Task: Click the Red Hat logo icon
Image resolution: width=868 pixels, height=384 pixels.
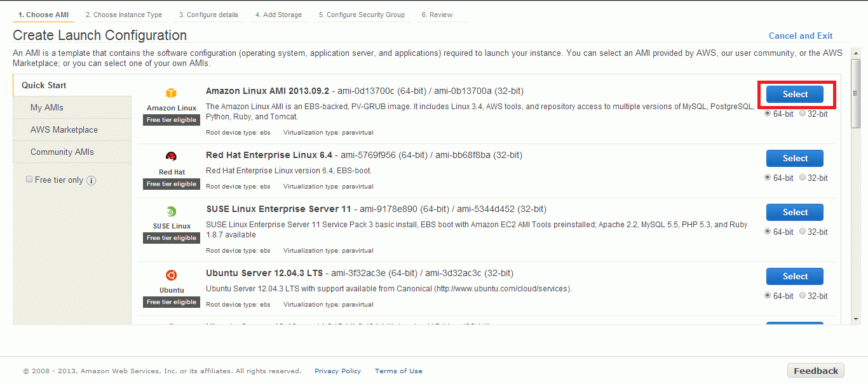Action: click(x=171, y=157)
